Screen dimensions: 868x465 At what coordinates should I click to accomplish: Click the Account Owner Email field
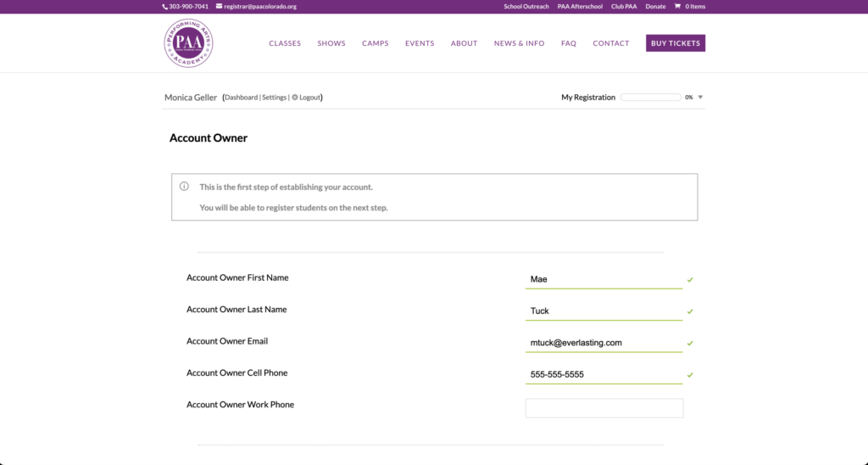tap(604, 343)
